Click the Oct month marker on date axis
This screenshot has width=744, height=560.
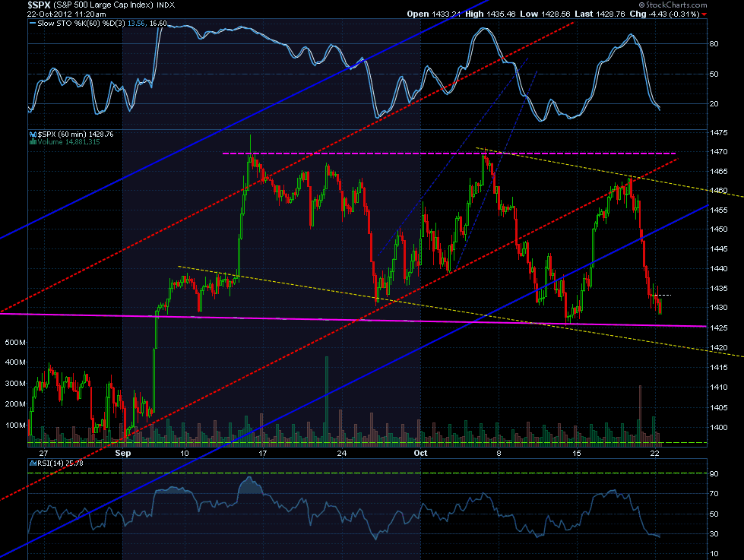click(x=420, y=453)
